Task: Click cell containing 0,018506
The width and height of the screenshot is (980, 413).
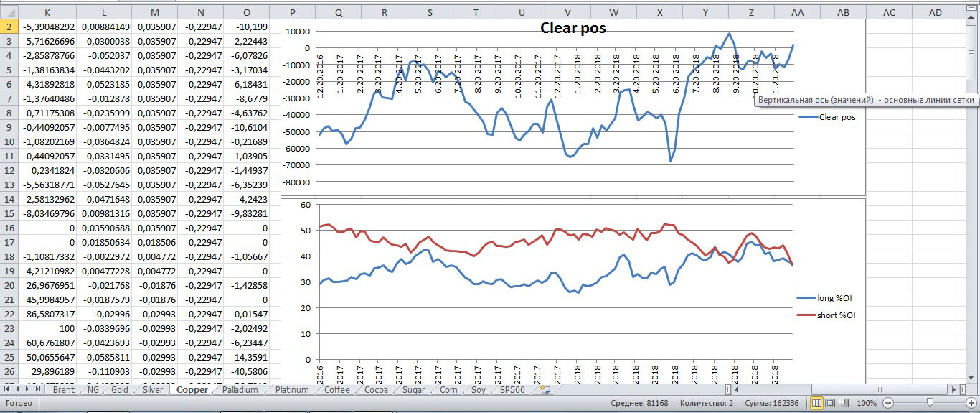Action: point(154,242)
